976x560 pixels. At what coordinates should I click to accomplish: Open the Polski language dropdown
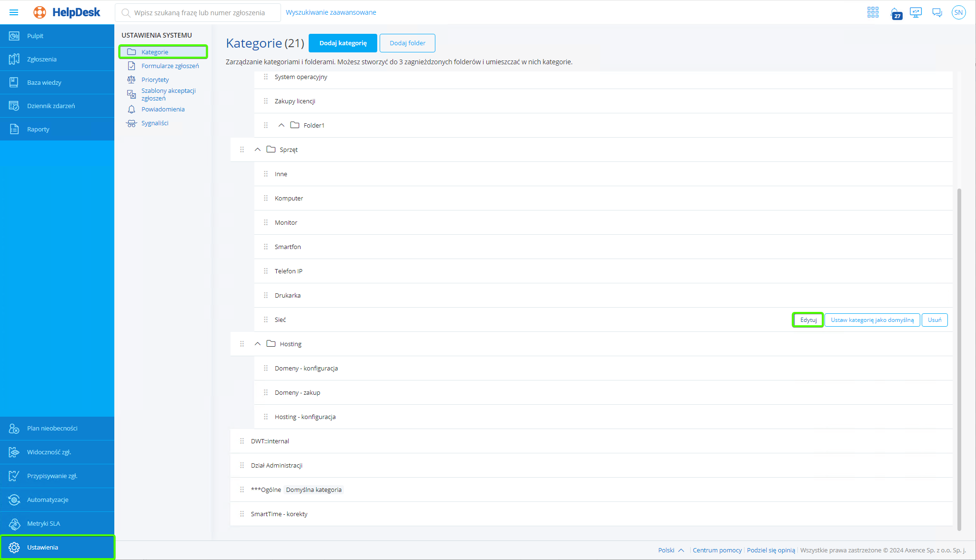coord(670,550)
